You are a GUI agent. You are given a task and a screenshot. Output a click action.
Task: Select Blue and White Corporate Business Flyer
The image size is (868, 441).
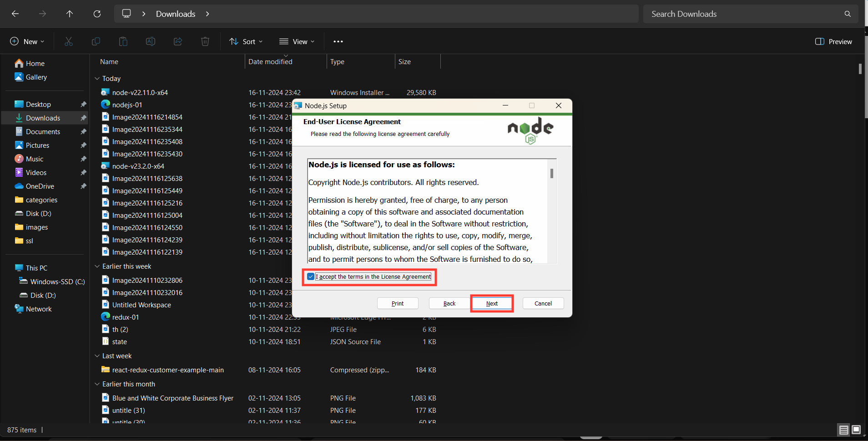173,398
